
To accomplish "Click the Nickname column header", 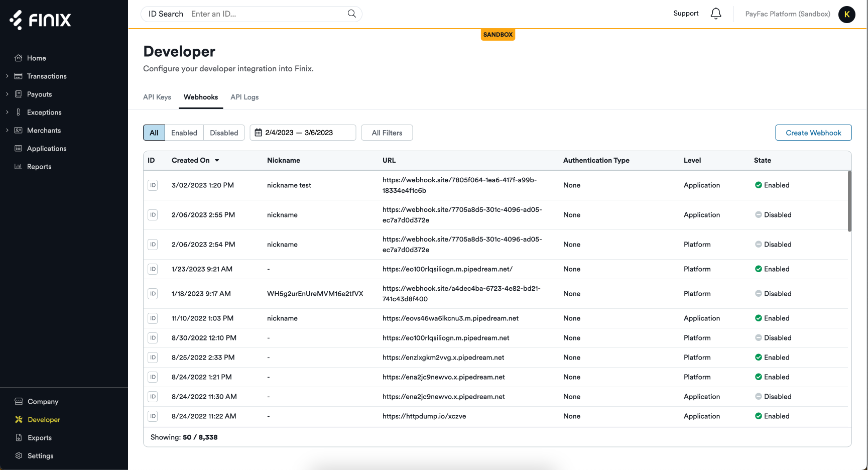I will 284,160.
